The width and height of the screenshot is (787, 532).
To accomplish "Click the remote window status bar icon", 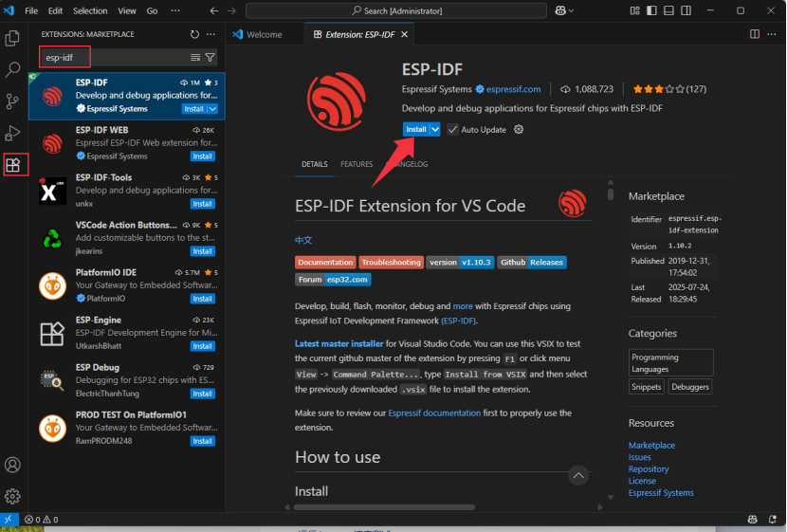I will [x=9, y=520].
